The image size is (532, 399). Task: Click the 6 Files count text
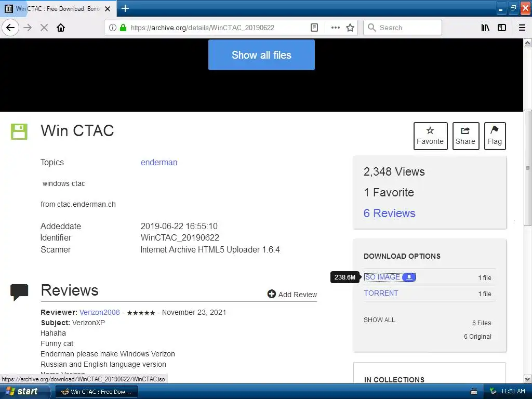coord(482,323)
